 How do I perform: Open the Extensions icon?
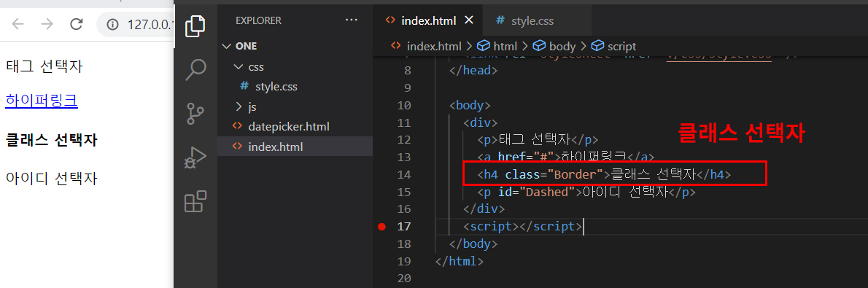click(x=195, y=201)
